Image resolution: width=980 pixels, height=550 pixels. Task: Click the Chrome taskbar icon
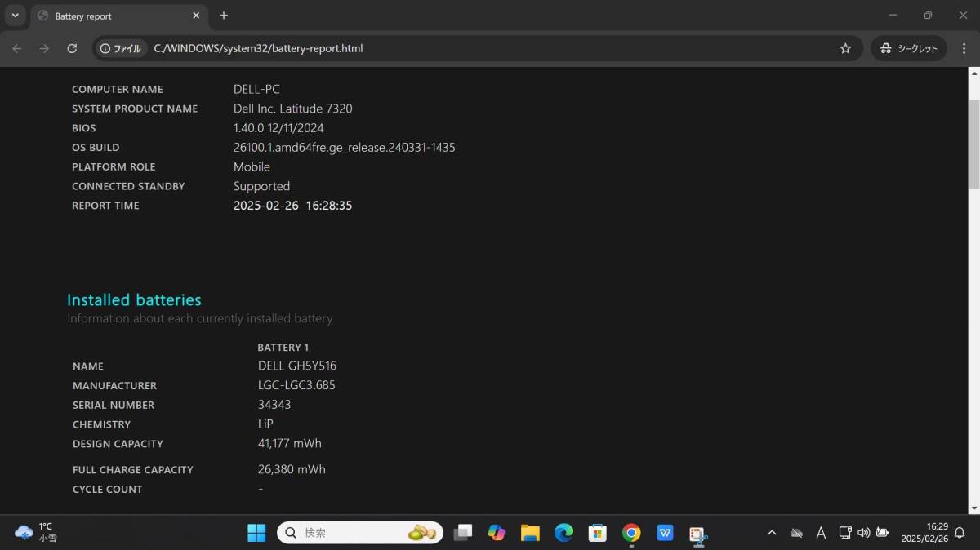click(x=631, y=533)
